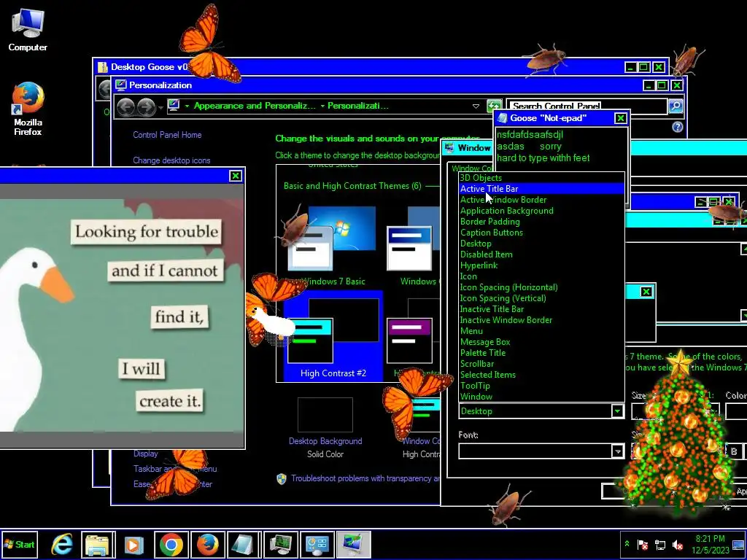Screen dimensions: 747x560
Task: Switch to the Personalization taskbar window
Action: coord(353,544)
